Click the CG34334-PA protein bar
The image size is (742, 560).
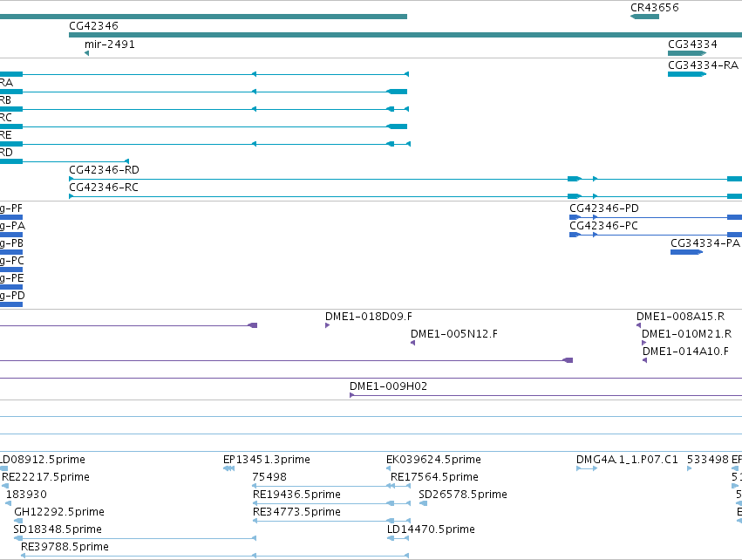click(x=687, y=252)
